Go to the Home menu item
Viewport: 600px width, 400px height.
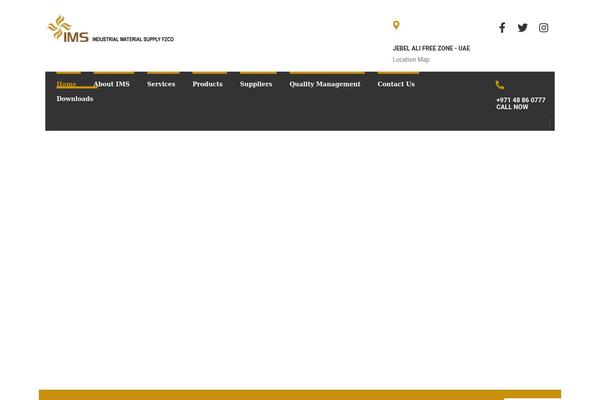tap(66, 84)
